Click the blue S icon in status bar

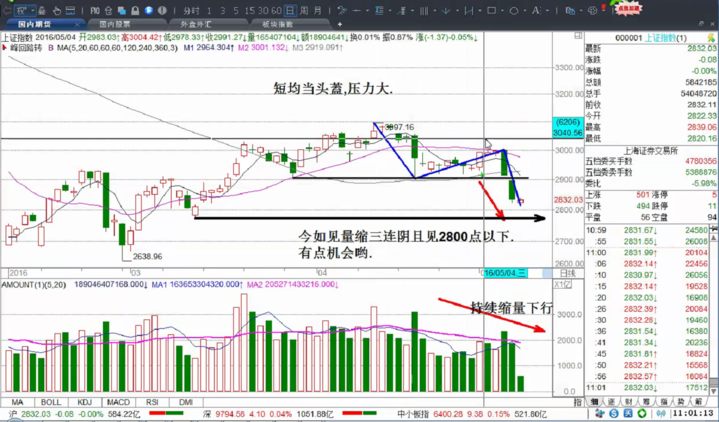coord(614,414)
